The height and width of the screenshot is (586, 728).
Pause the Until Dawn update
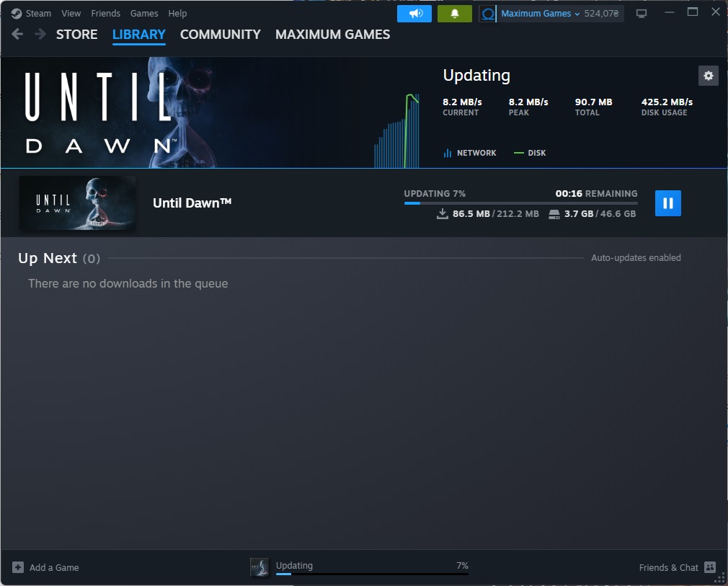(x=667, y=203)
